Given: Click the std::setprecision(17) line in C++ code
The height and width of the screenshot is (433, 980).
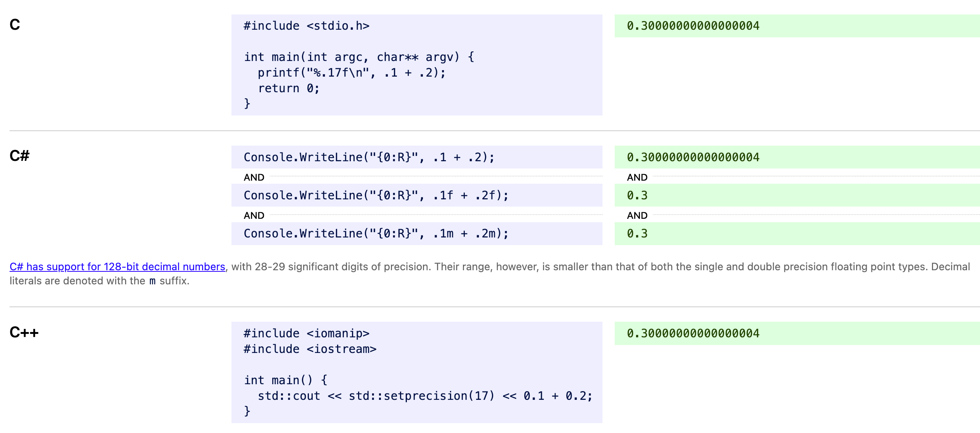Looking at the screenshot, I should click(x=425, y=396).
